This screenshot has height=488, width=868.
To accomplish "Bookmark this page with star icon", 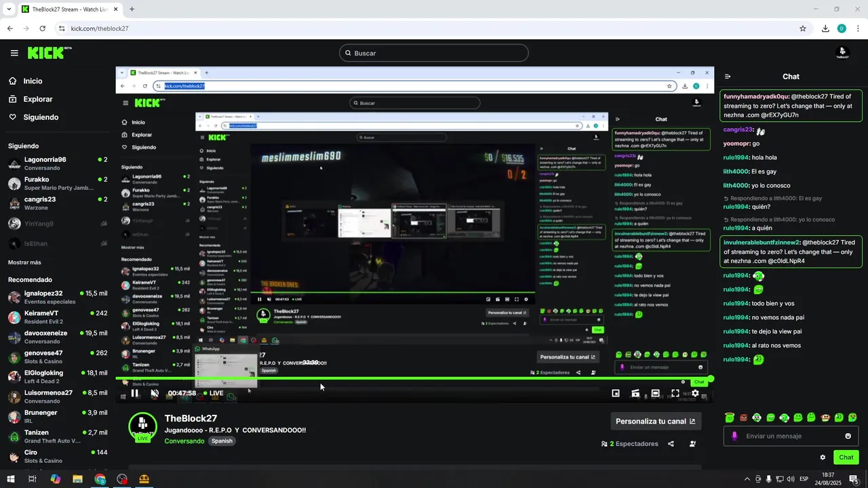I will pyautogui.click(x=803, y=28).
